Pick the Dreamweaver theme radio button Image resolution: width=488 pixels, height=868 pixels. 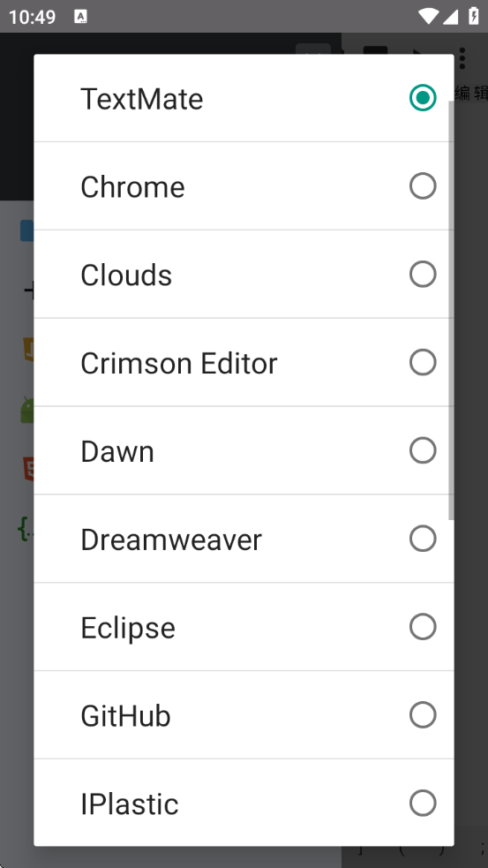pyautogui.click(x=423, y=539)
